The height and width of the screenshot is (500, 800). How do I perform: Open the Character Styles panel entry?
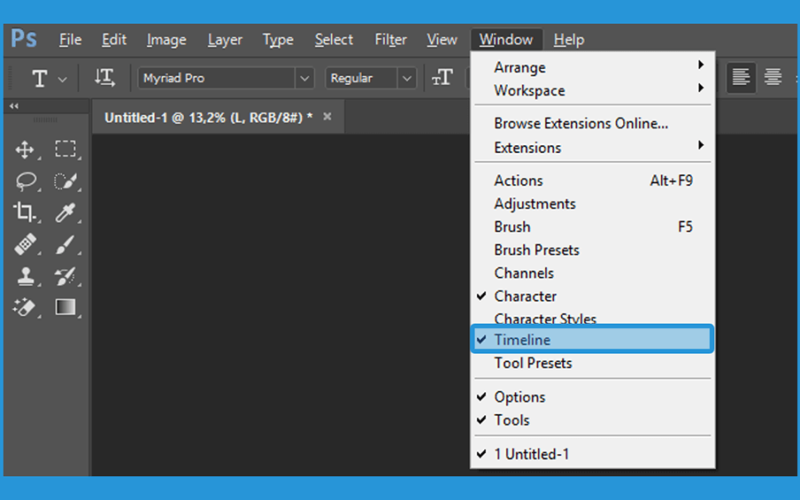[592, 318]
